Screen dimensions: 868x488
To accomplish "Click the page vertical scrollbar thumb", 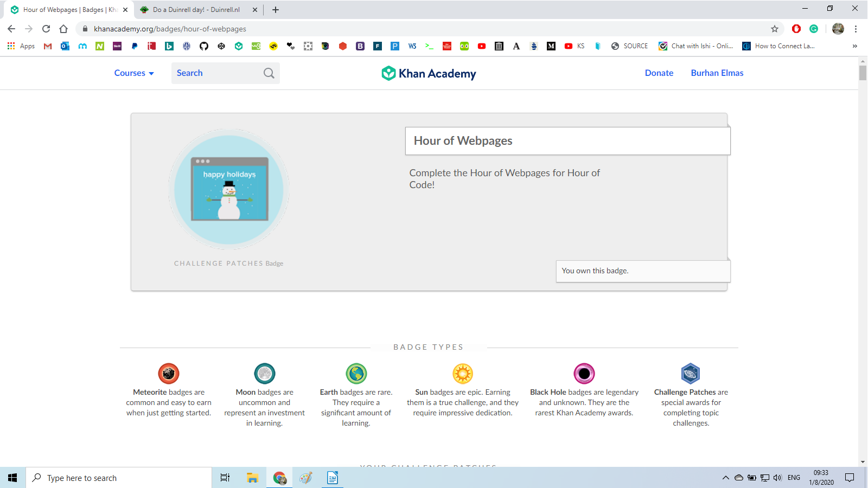I will 863,73.
